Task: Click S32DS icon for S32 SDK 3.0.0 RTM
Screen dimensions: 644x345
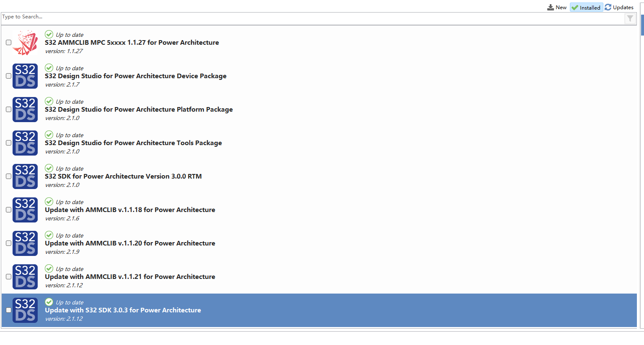Action: coord(25,176)
